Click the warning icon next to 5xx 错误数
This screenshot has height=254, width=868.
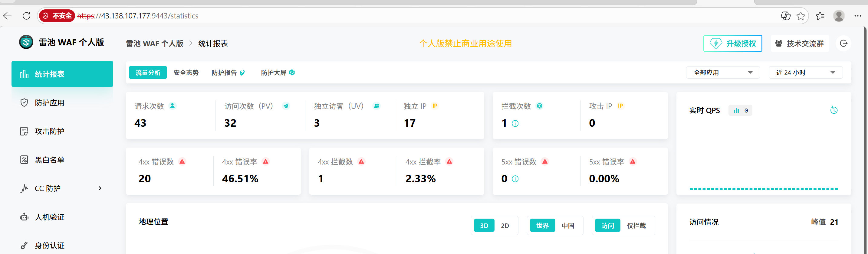click(545, 162)
